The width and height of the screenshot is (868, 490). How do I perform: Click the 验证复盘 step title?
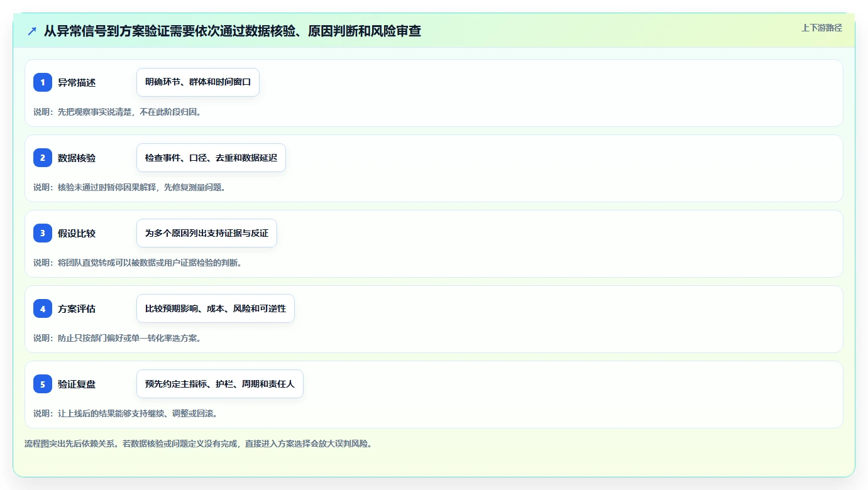click(77, 384)
